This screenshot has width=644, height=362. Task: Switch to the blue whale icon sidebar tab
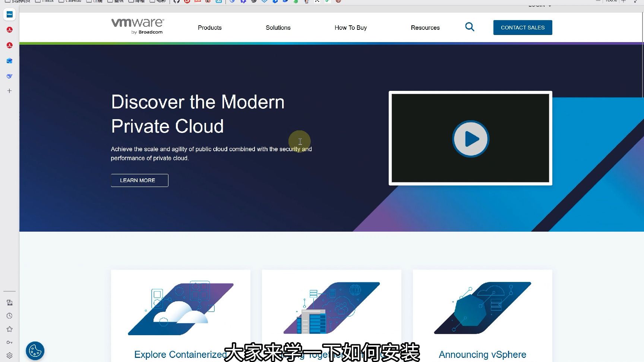(10, 76)
